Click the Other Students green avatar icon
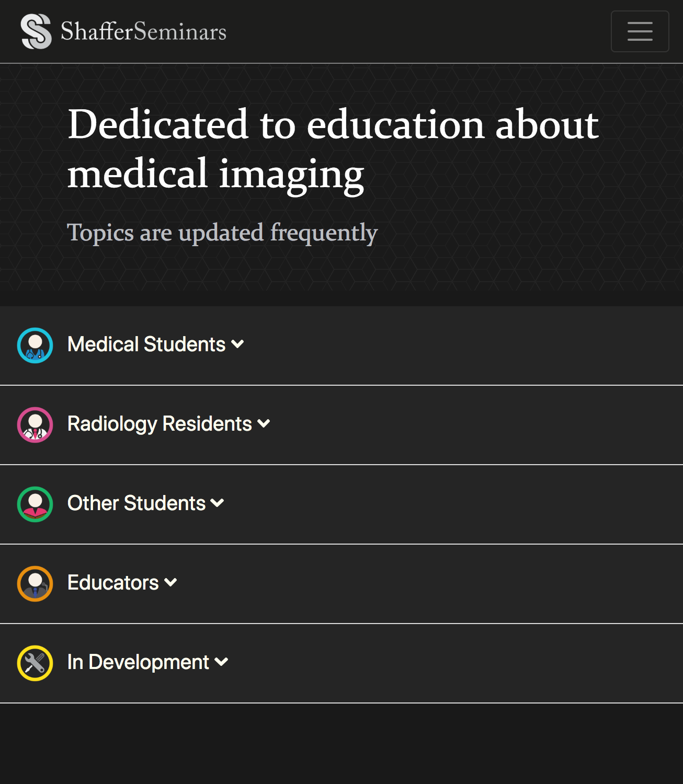 [35, 504]
